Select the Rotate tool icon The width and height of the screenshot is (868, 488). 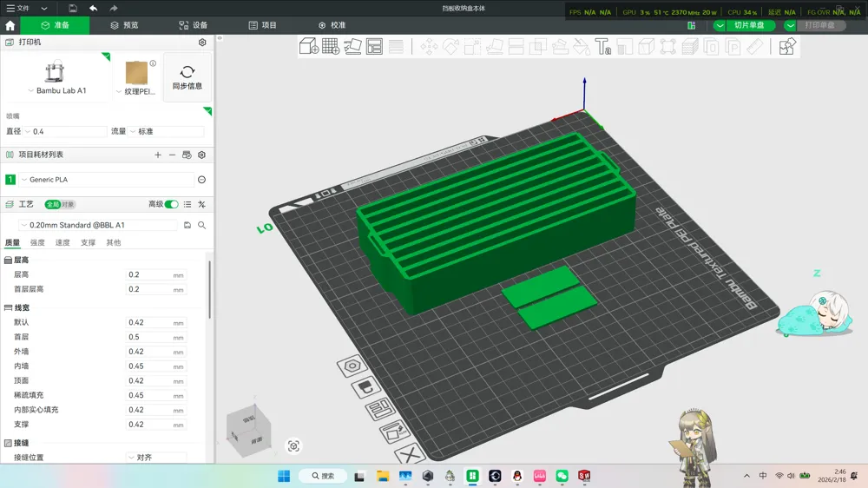[450, 47]
